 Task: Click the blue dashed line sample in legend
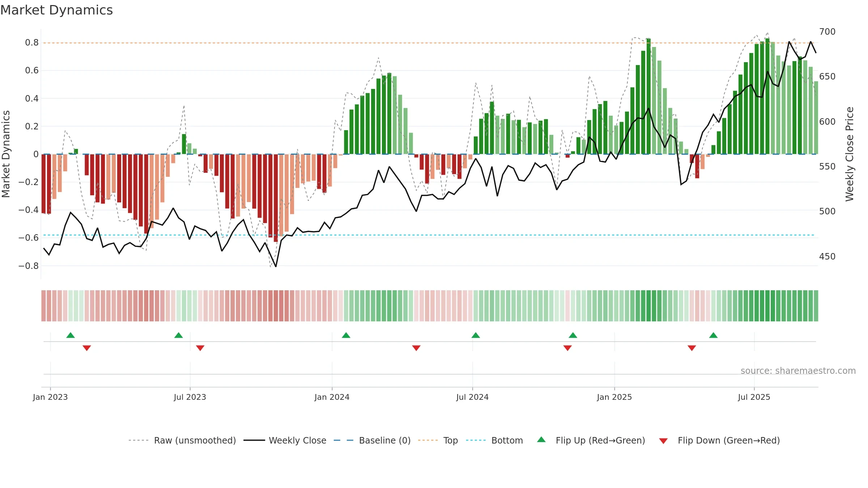tap(344, 440)
